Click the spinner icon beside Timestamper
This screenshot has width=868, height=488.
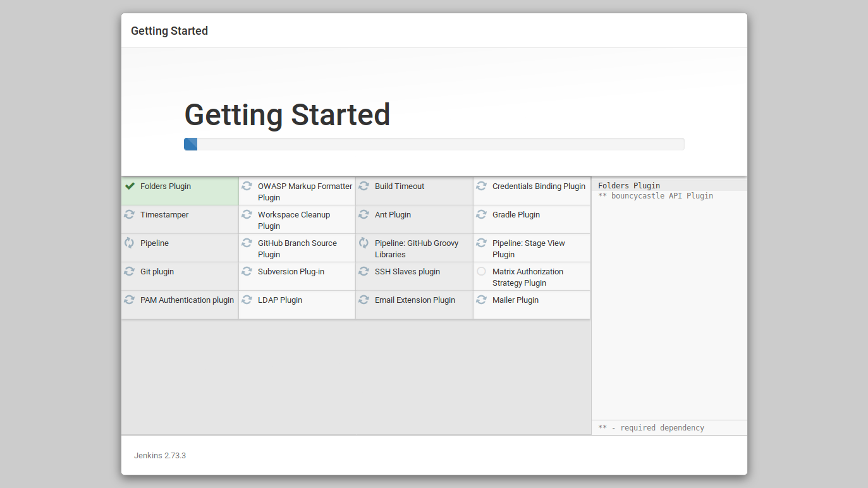[130, 214]
